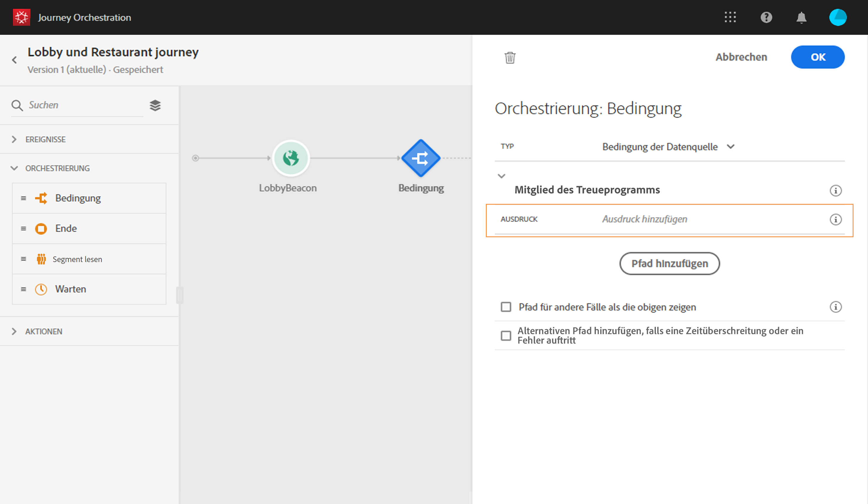Select the blue Bedingung diamond node
868x504 pixels.
pyautogui.click(x=421, y=158)
